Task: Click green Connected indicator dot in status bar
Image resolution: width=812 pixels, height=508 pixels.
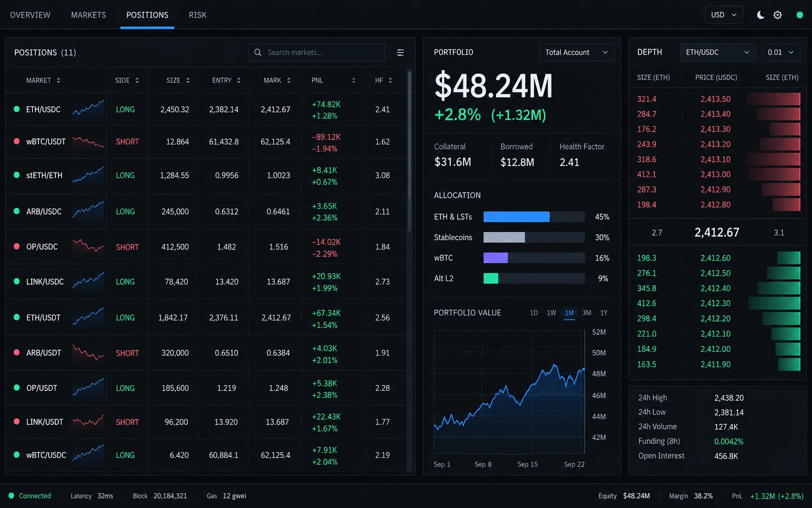Action: pos(11,496)
